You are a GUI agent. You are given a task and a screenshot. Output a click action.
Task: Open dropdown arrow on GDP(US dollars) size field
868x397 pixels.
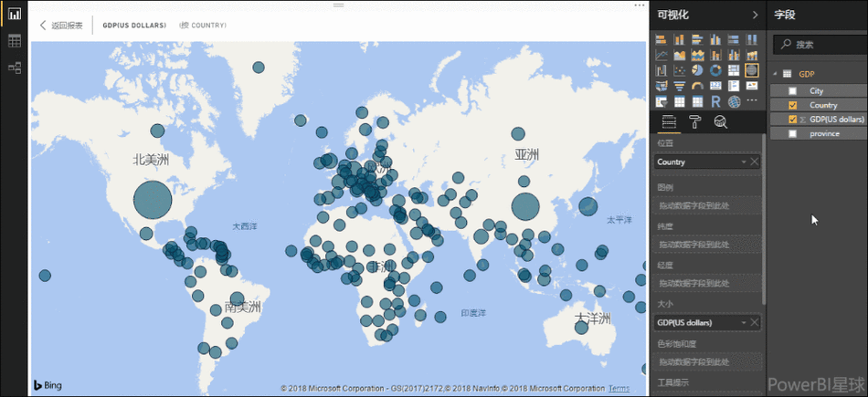[x=744, y=322]
